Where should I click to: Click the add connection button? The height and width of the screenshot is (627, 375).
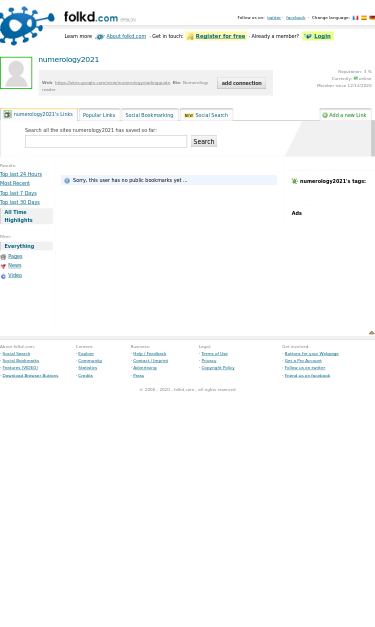point(241,83)
